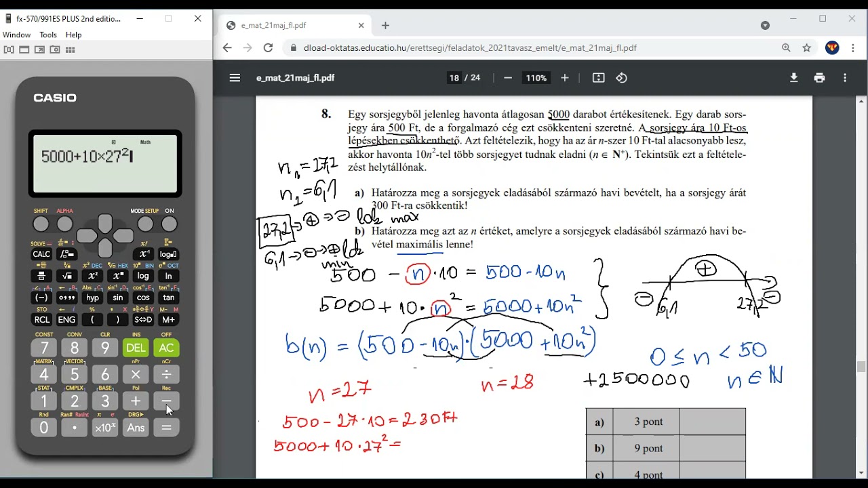Reload the PDF page in browser

tap(268, 48)
